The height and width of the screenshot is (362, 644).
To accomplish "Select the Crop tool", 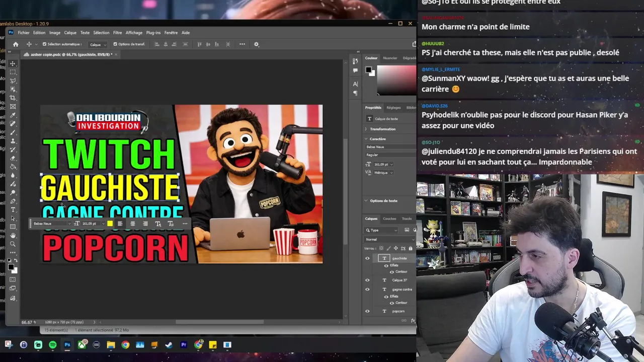I will [x=13, y=98].
